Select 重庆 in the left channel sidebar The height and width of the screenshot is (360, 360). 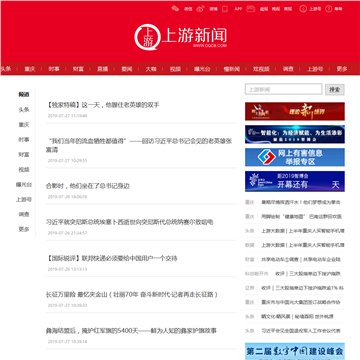pyautogui.click(x=24, y=125)
